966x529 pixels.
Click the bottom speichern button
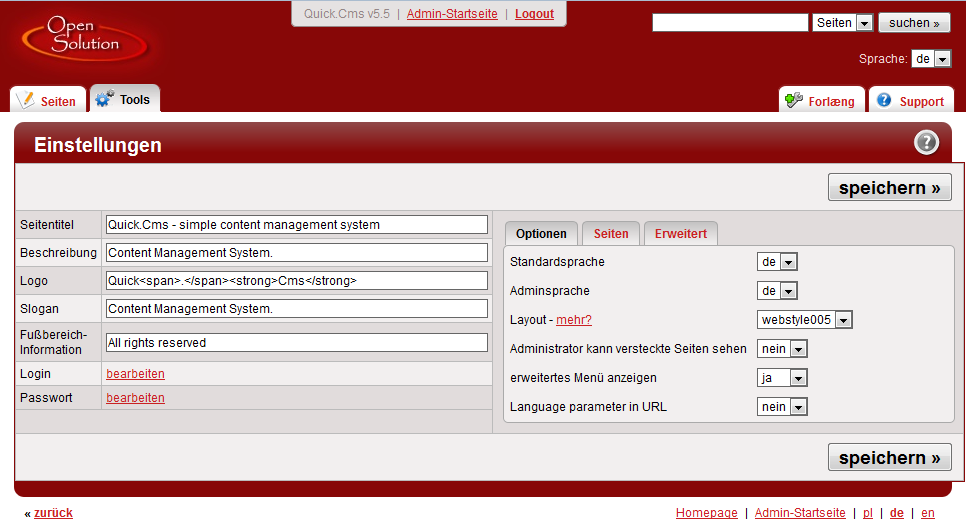click(889, 458)
